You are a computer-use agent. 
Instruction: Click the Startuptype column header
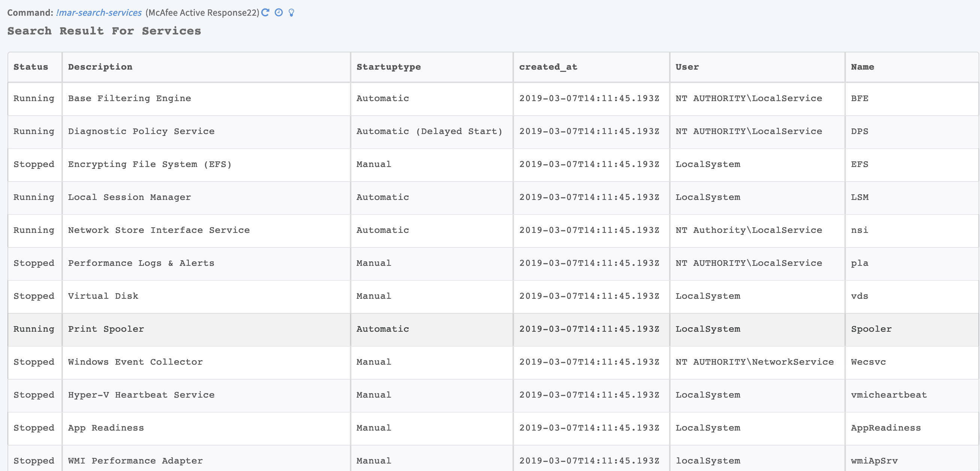(388, 67)
